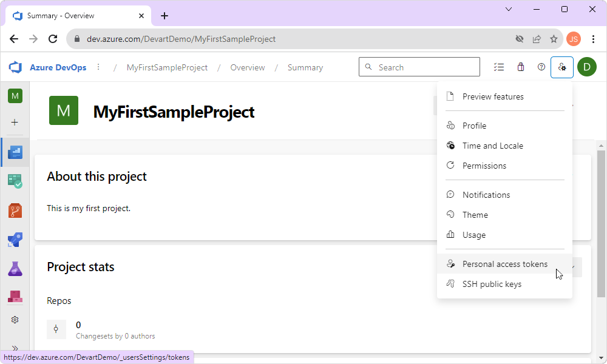Open a new browser tab with plus
This screenshot has height=364, width=607.
click(x=164, y=16)
